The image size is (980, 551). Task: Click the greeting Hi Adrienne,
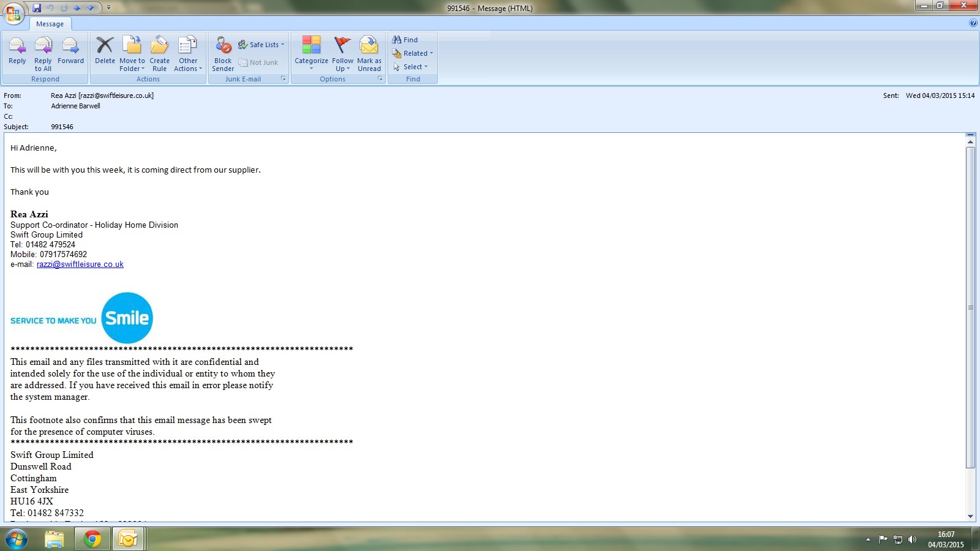(x=34, y=148)
